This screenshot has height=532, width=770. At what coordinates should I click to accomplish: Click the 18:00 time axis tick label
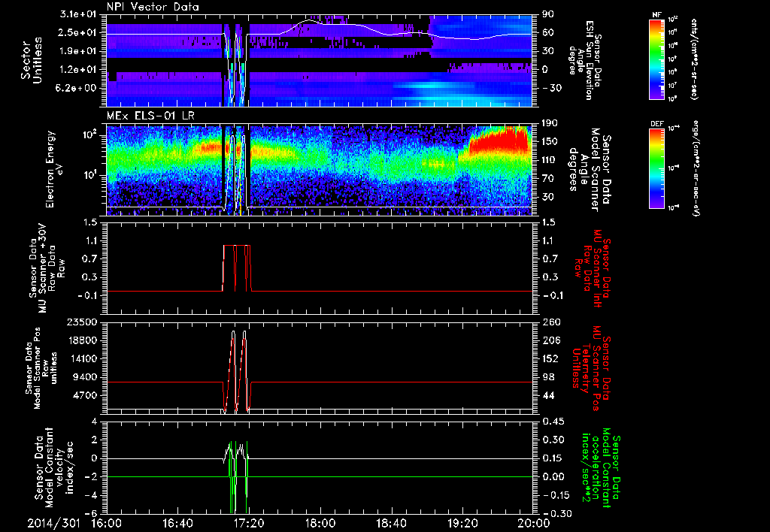coord(320,523)
